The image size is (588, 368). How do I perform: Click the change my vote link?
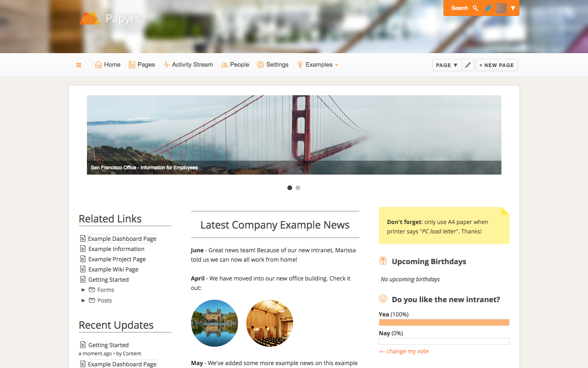(x=404, y=351)
